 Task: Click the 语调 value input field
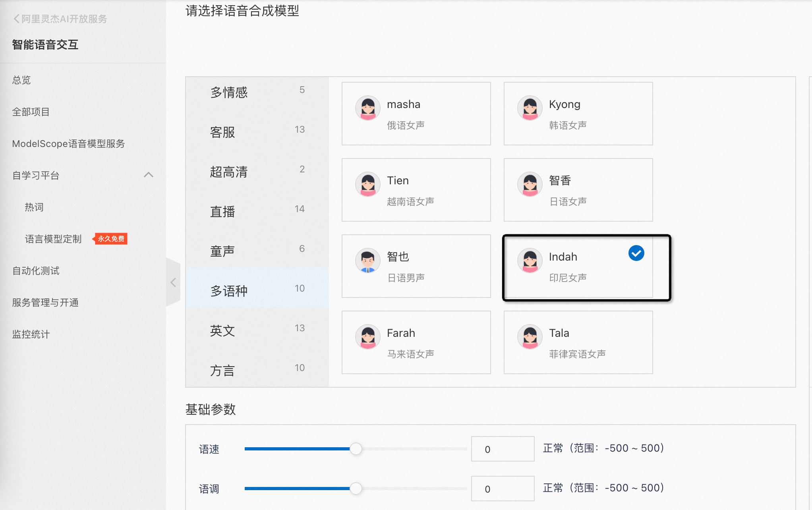coord(503,489)
